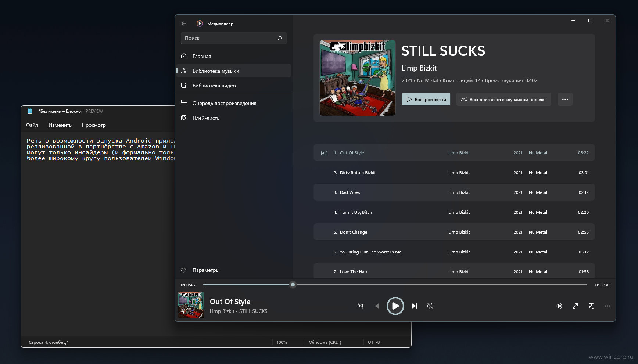Open Плей-листы section
The width and height of the screenshot is (638, 364).
(x=234, y=118)
